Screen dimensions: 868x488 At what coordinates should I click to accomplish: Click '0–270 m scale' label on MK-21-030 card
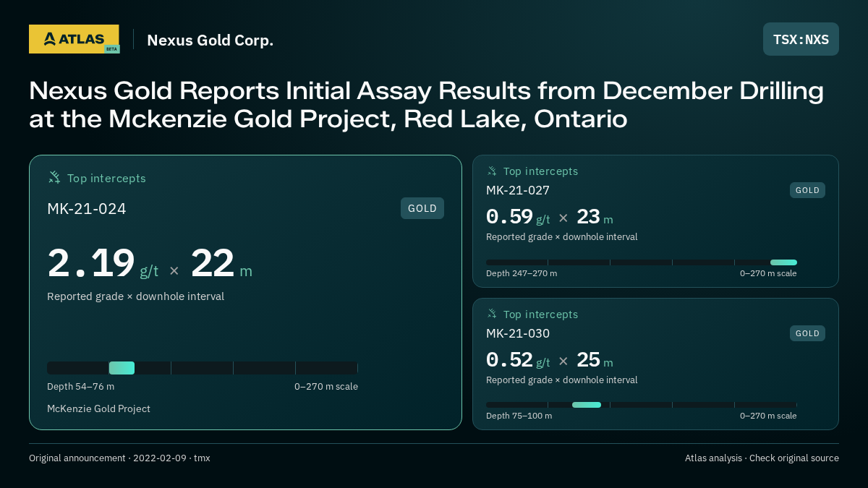pos(768,416)
